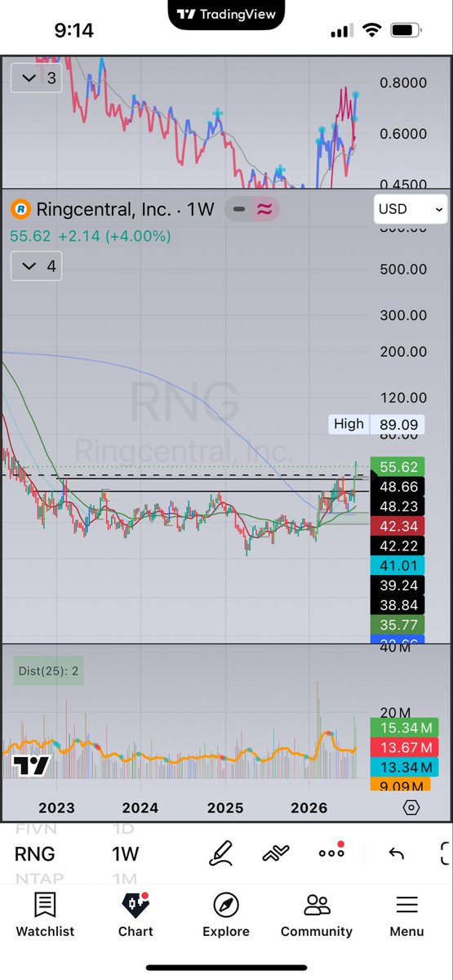Open the Explore tab

pyautogui.click(x=226, y=914)
